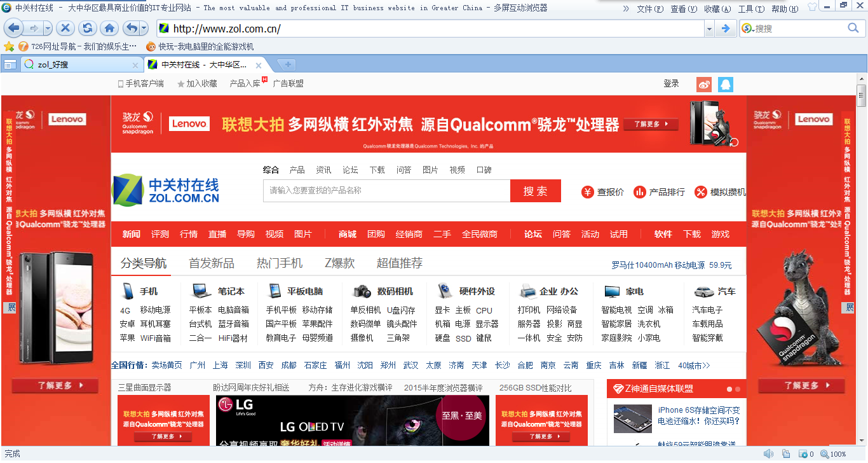Click 加入收藏 link
Viewport: 868px width, 463px height.
point(197,83)
